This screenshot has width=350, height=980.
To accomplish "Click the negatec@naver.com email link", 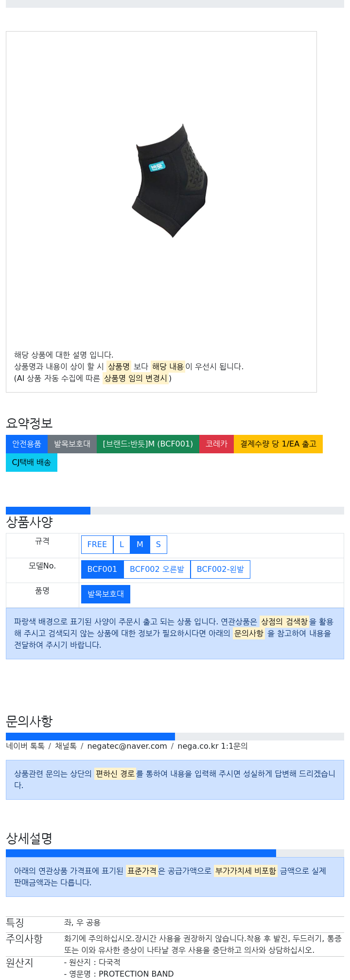I will tap(127, 746).
